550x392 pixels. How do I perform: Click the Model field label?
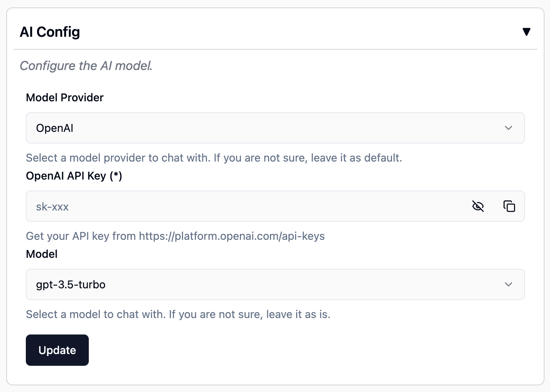[x=41, y=254]
